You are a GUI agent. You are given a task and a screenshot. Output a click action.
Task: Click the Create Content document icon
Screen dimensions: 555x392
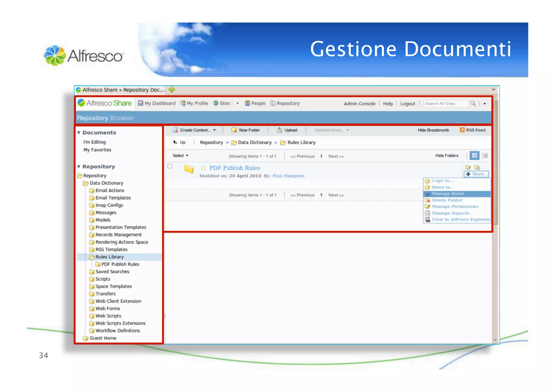tap(175, 130)
